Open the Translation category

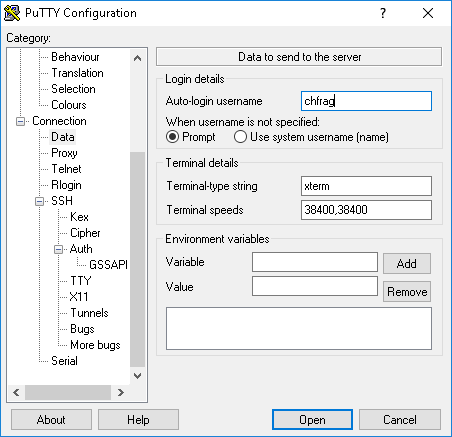77,73
